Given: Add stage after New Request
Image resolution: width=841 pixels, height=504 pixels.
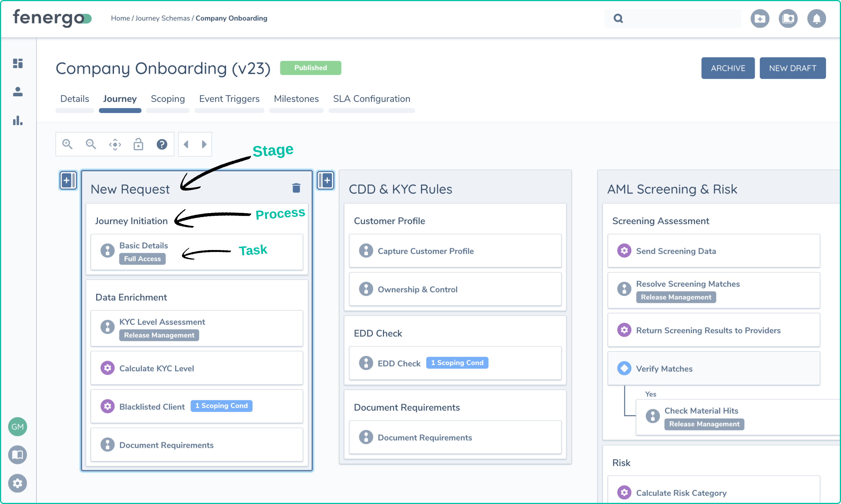Looking at the screenshot, I should (x=325, y=180).
